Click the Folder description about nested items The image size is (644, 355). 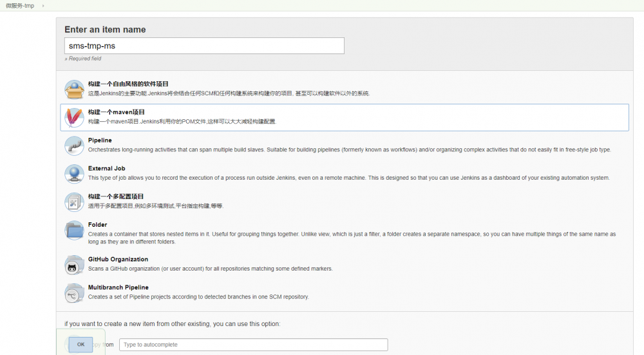coord(352,238)
